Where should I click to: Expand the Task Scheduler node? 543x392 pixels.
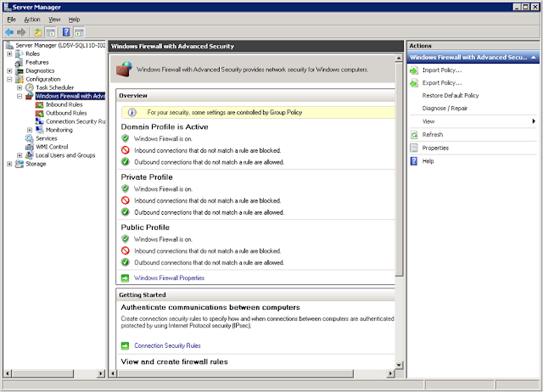pos(20,88)
